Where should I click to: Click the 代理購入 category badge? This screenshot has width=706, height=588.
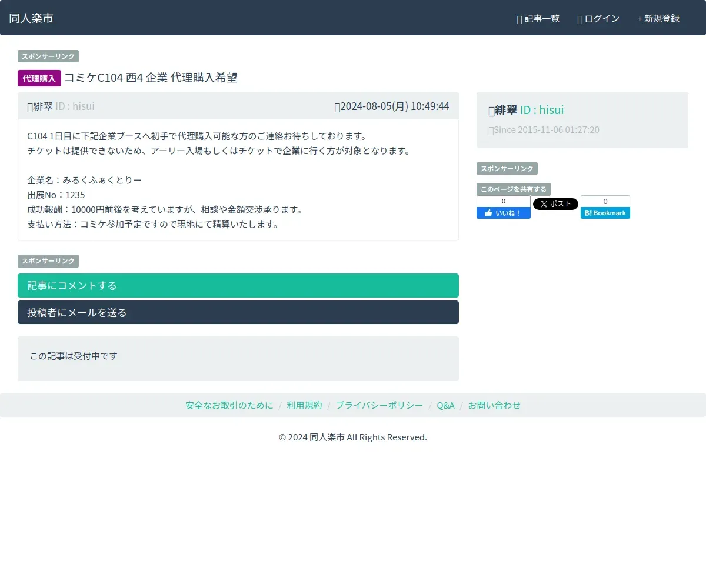39,78
